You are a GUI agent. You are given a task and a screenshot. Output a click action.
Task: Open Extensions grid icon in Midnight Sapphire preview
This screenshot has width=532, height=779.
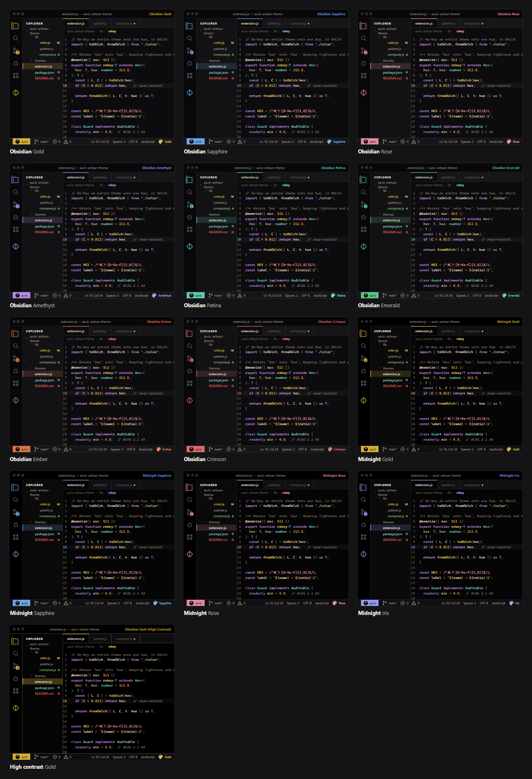(x=16, y=537)
